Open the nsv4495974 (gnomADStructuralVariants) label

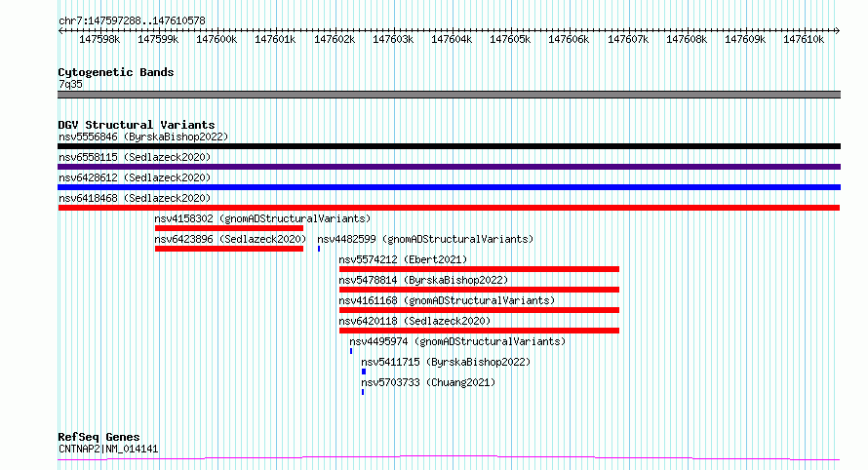click(457, 341)
